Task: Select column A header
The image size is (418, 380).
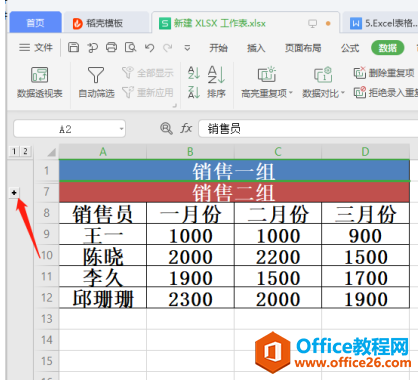Action: pos(103,152)
